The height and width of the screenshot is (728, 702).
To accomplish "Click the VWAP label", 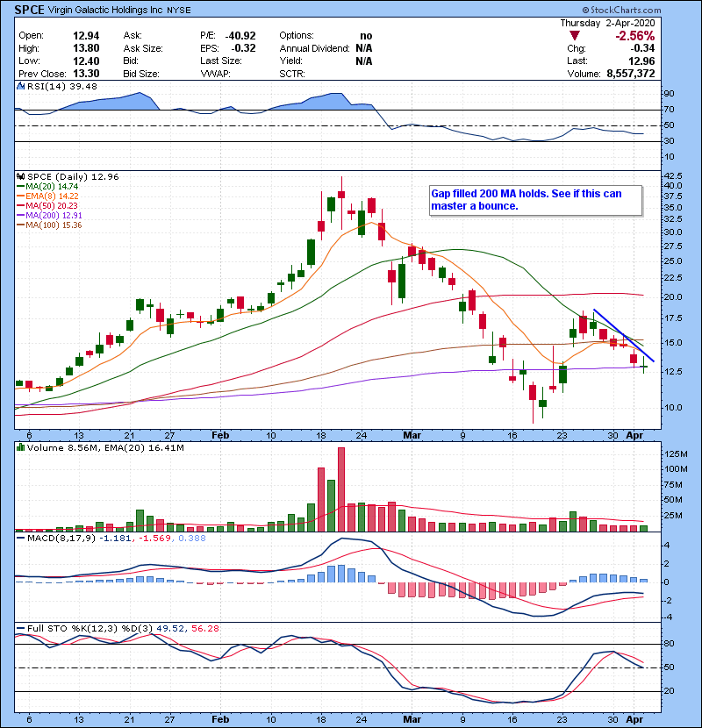I will [215, 74].
